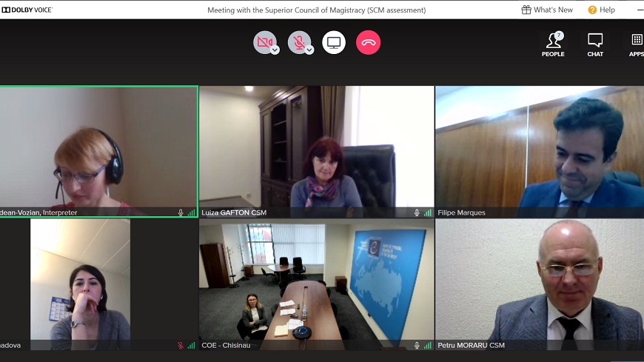Click the meeting title text in title bar

tap(316, 10)
